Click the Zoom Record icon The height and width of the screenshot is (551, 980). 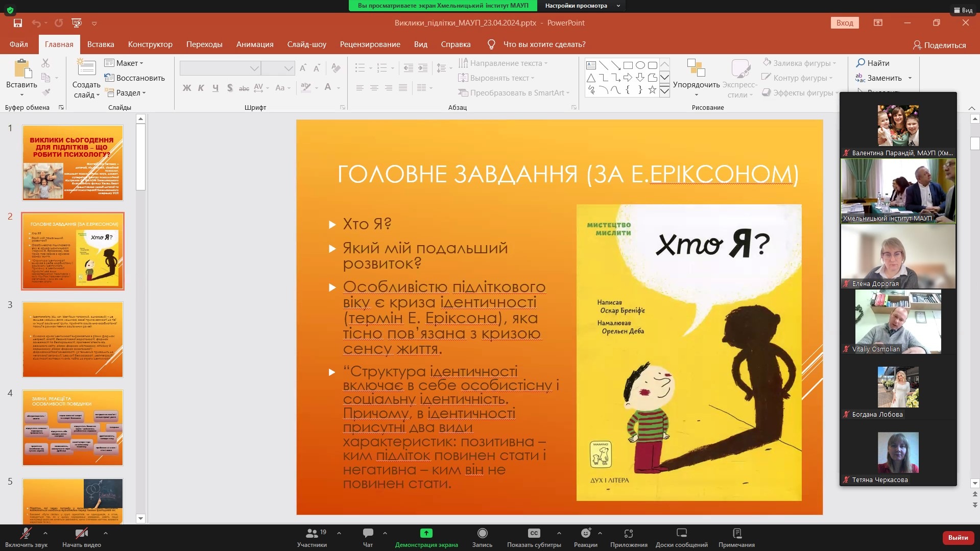[482, 534]
